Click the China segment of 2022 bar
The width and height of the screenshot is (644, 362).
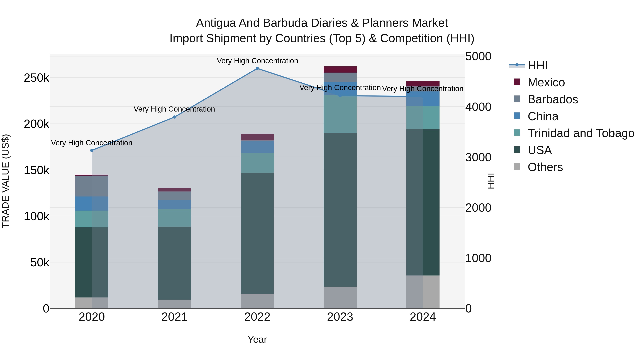[x=257, y=147]
